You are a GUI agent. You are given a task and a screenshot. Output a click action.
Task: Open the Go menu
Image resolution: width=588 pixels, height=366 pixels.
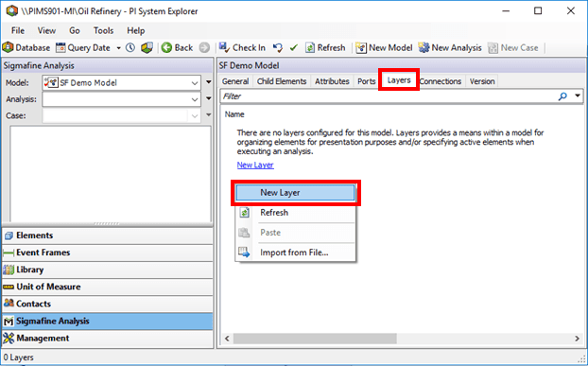75,30
